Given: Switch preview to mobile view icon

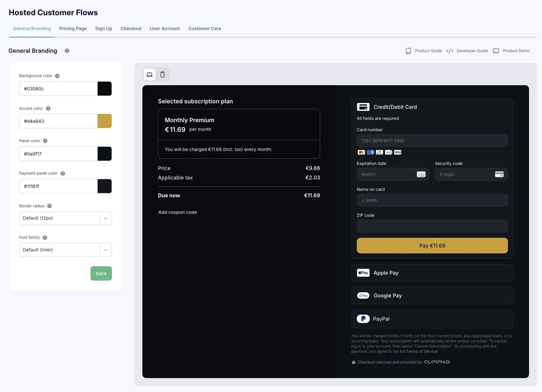Looking at the screenshot, I should click(x=163, y=75).
